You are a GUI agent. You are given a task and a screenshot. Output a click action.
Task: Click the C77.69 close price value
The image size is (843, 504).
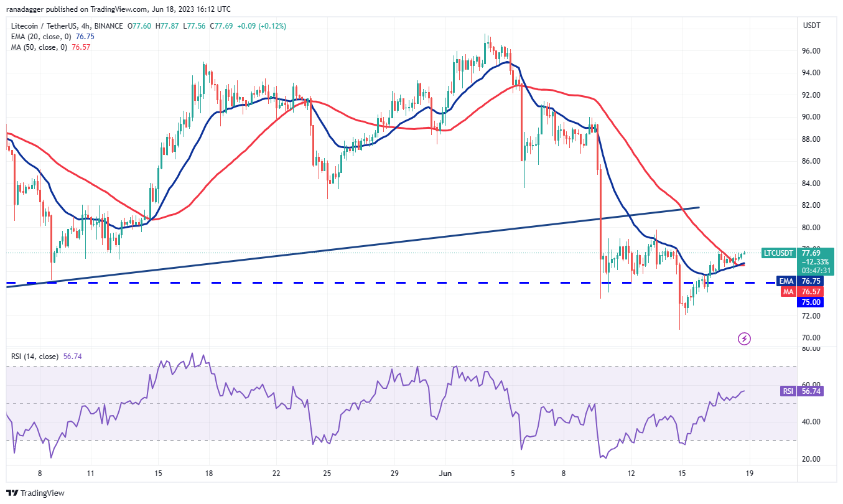pyautogui.click(x=221, y=27)
